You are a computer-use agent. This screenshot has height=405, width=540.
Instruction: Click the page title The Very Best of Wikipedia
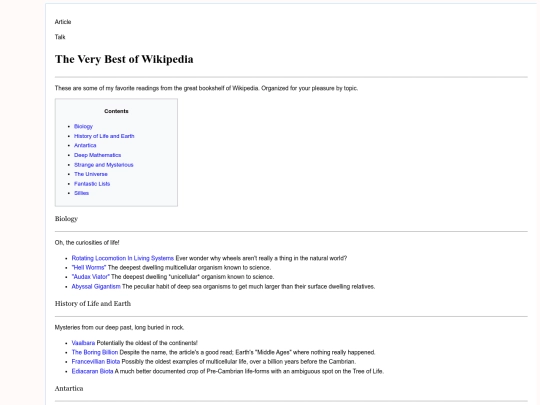point(124,59)
